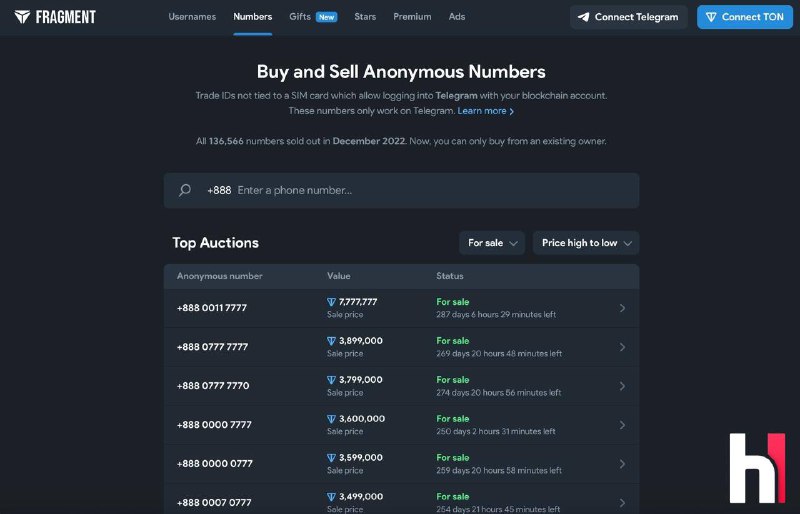Click TON icon next to 3,799,000
800x514 pixels.
coord(331,380)
